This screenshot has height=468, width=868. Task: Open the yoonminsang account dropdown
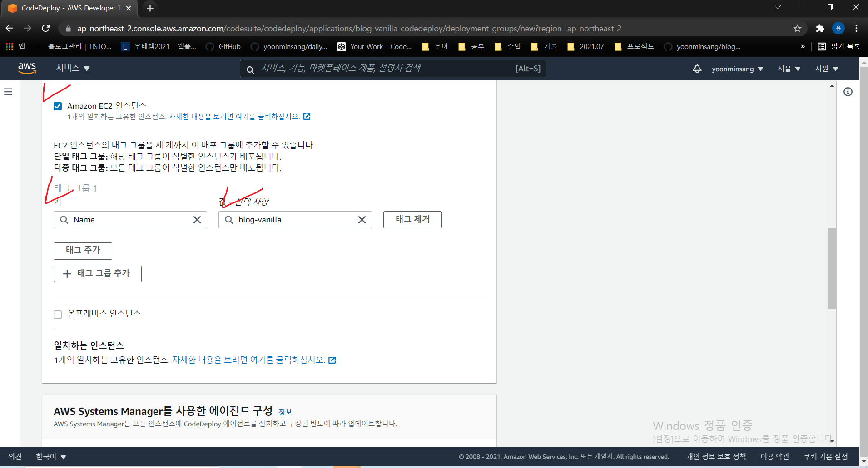737,69
